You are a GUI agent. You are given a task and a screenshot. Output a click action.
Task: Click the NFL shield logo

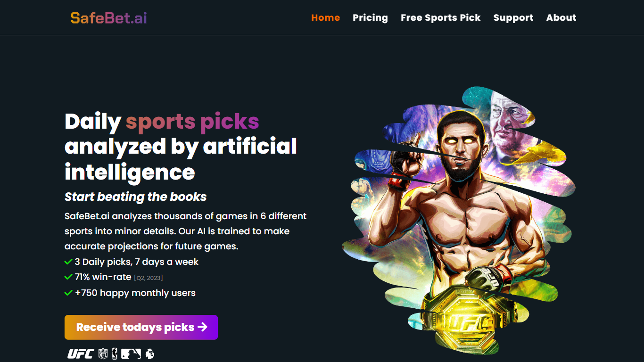pos(103,354)
